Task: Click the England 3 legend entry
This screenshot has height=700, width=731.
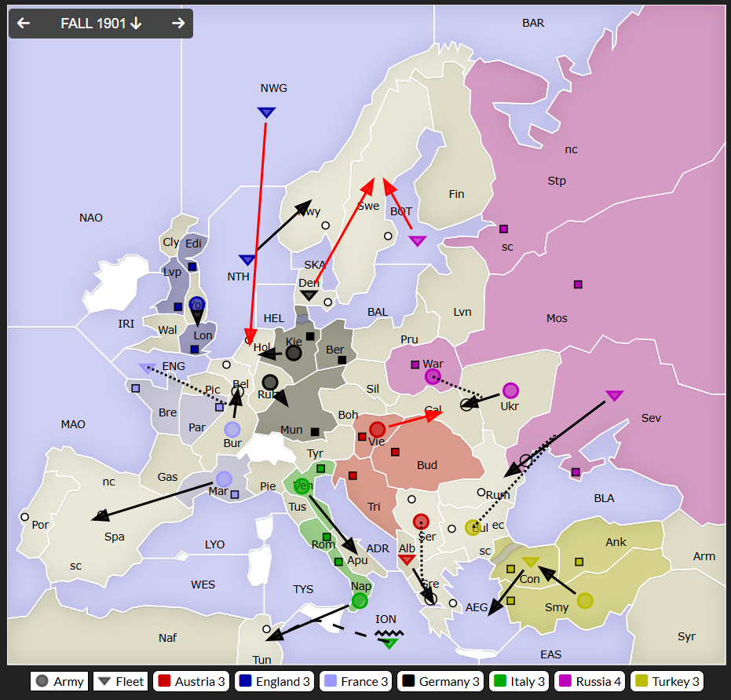Action: (275, 681)
